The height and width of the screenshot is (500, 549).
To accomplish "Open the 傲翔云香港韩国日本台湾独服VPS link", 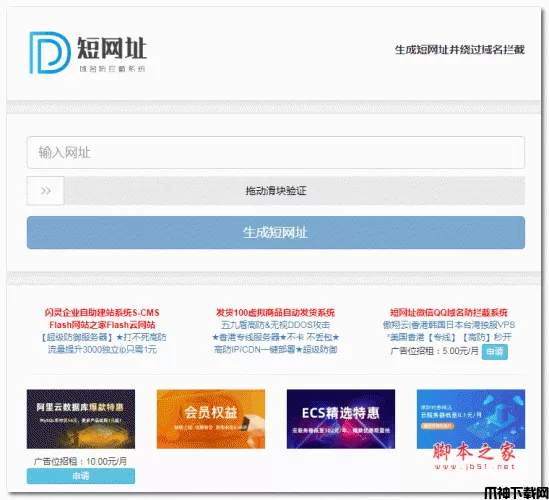I will click(449, 325).
